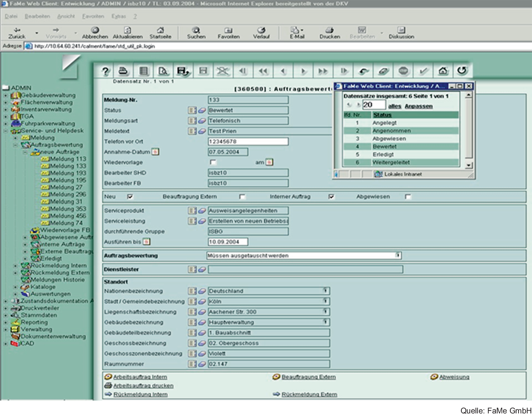The height and width of the screenshot is (416, 532).
Task: Click the Rückmeldung Intern link
Action: pyautogui.click(x=141, y=394)
